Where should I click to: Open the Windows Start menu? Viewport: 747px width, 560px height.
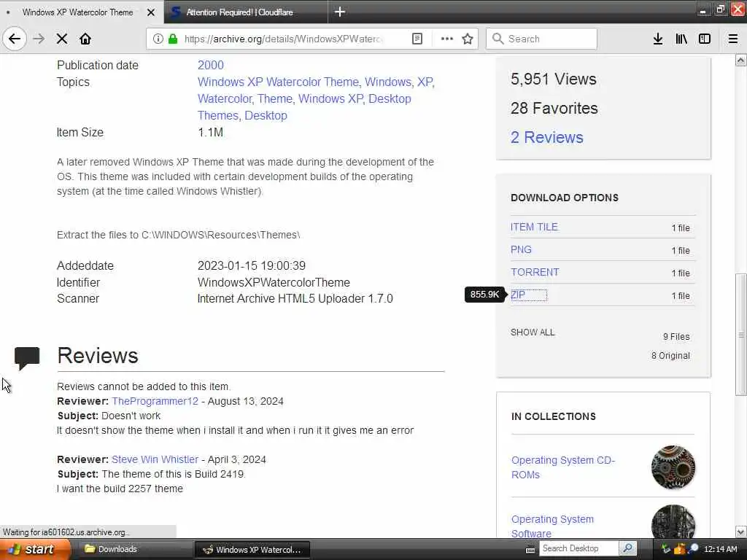point(35,549)
